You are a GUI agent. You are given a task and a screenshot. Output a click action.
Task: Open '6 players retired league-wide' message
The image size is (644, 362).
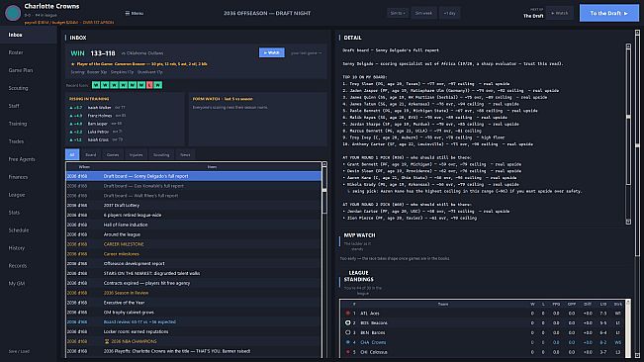coord(194,215)
